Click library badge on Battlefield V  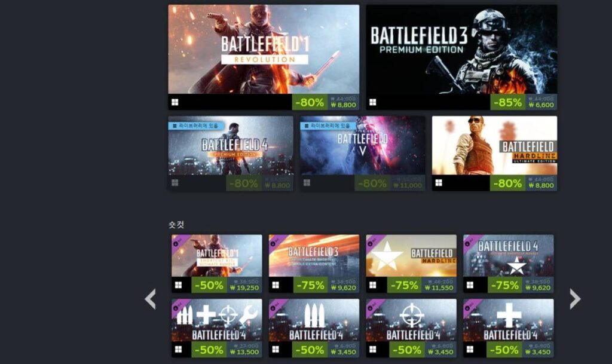328,126
